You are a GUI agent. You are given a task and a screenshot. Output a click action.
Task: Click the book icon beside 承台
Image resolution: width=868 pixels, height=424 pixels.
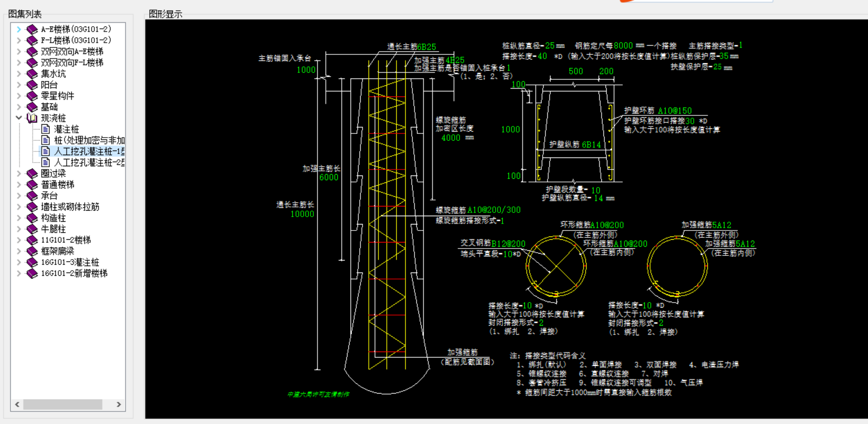(32, 195)
